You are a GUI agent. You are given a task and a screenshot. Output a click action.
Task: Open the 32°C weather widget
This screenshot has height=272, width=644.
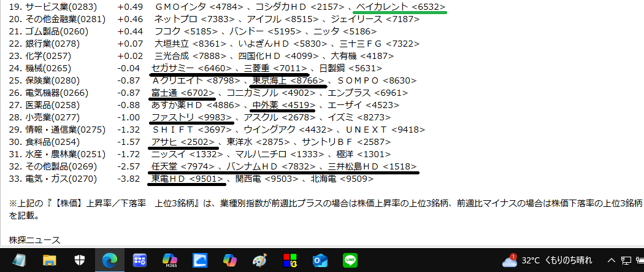548,260
